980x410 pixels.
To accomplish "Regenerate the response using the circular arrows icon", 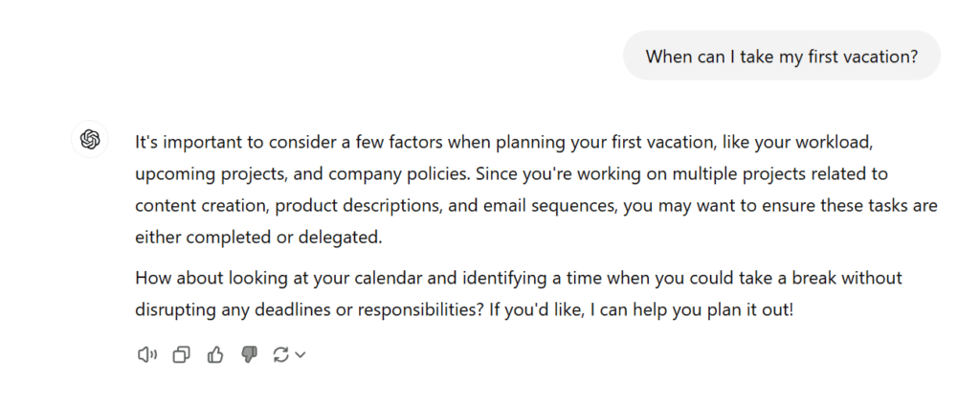I will tap(280, 355).
